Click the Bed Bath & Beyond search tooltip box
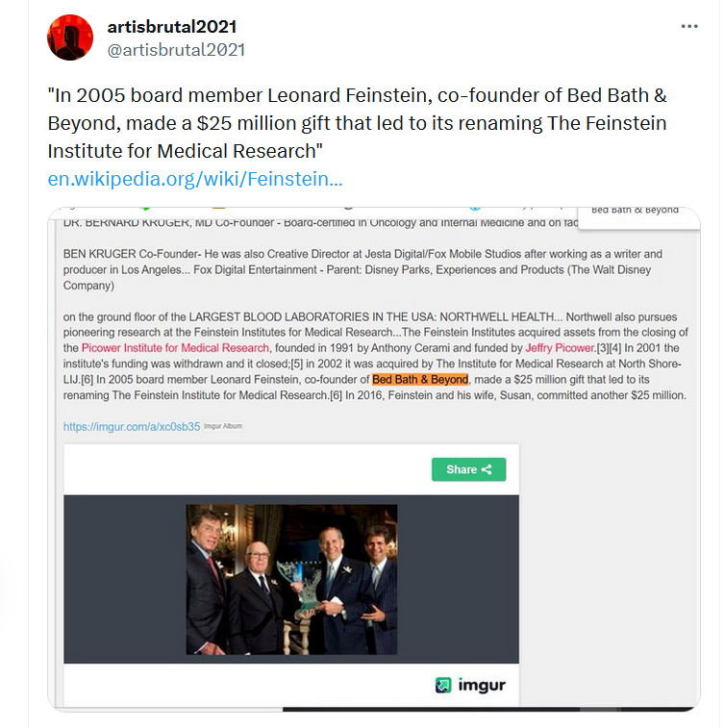This screenshot has width=724, height=728. point(639,217)
